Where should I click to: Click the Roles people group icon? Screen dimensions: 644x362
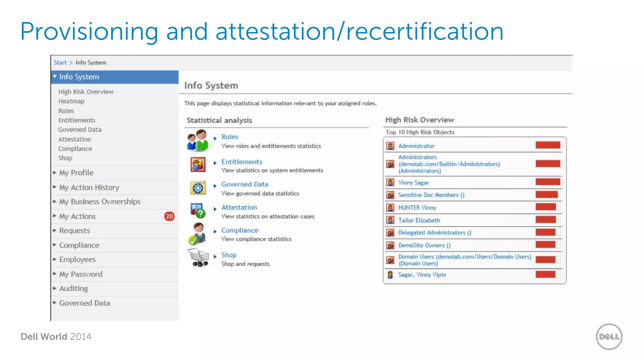(197, 140)
